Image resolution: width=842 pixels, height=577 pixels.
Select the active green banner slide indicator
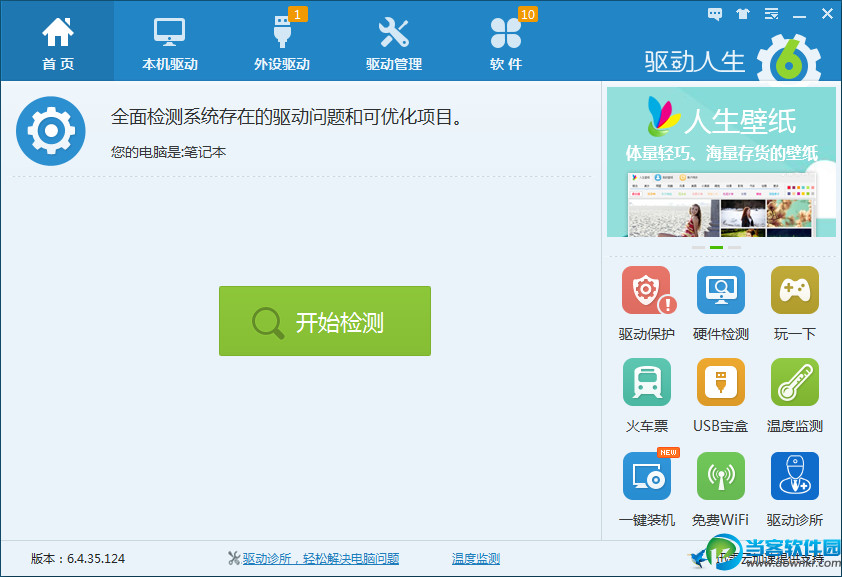[716, 247]
